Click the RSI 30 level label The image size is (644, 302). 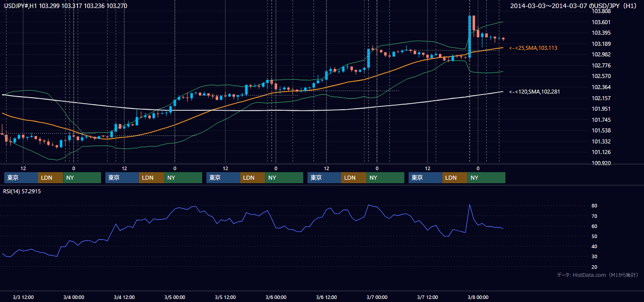(x=594, y=257)
